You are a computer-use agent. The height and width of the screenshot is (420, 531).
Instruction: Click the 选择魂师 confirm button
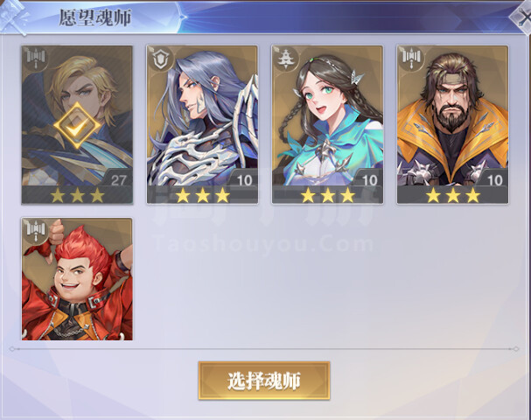pyautogui.click(x=264, y=381)
